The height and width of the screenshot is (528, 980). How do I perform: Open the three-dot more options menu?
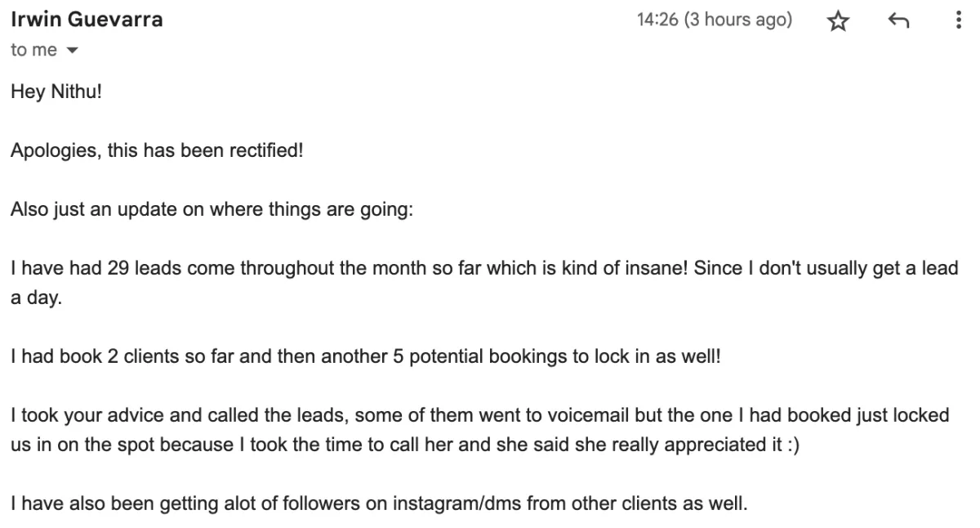pos(958,22)
